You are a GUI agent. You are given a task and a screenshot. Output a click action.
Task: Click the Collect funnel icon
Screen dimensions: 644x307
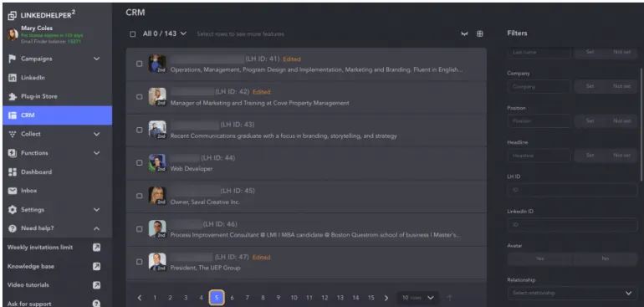click(x=13, y=134)
